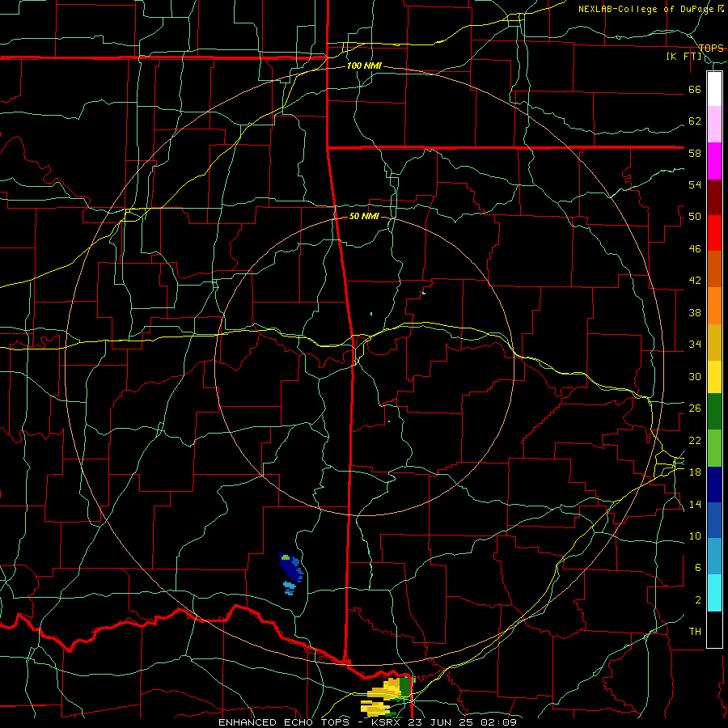
Task: Click the "18" scale label
Action: pyautogui.click(x=695, y=472)
